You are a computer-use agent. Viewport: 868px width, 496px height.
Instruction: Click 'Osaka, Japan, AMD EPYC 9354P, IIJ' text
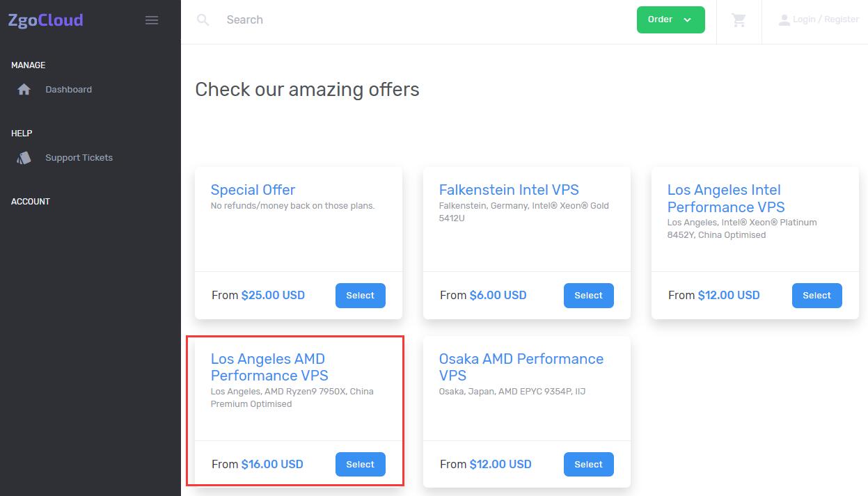click(x=512, y=392)
